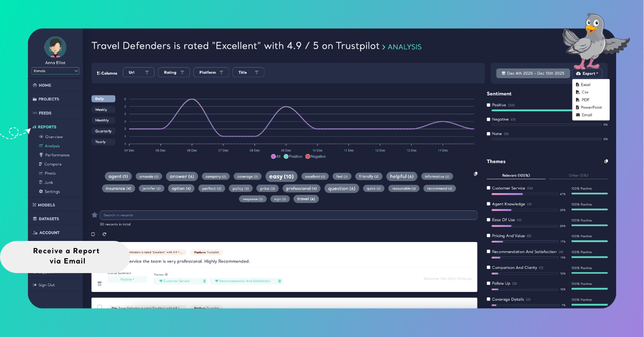This screenshot has width=644, height=337.
Task: Switch the chart to Daily view
Action: pos(103,99)
